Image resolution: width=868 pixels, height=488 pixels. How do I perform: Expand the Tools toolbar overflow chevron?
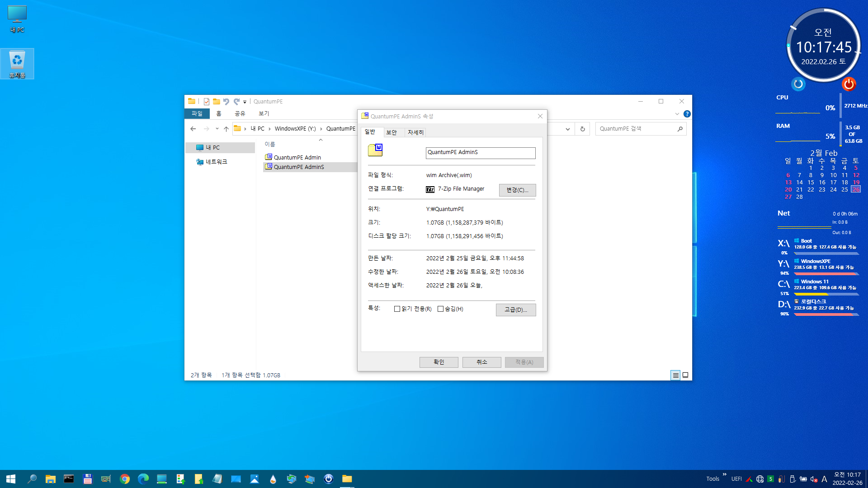pos(724,474)
